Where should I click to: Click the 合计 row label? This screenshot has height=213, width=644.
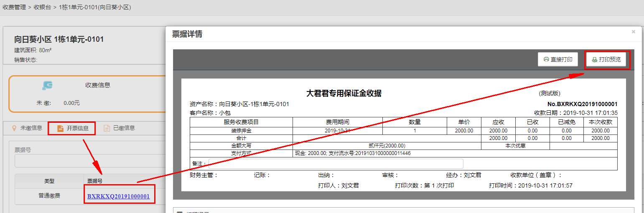tap(241, 138)
